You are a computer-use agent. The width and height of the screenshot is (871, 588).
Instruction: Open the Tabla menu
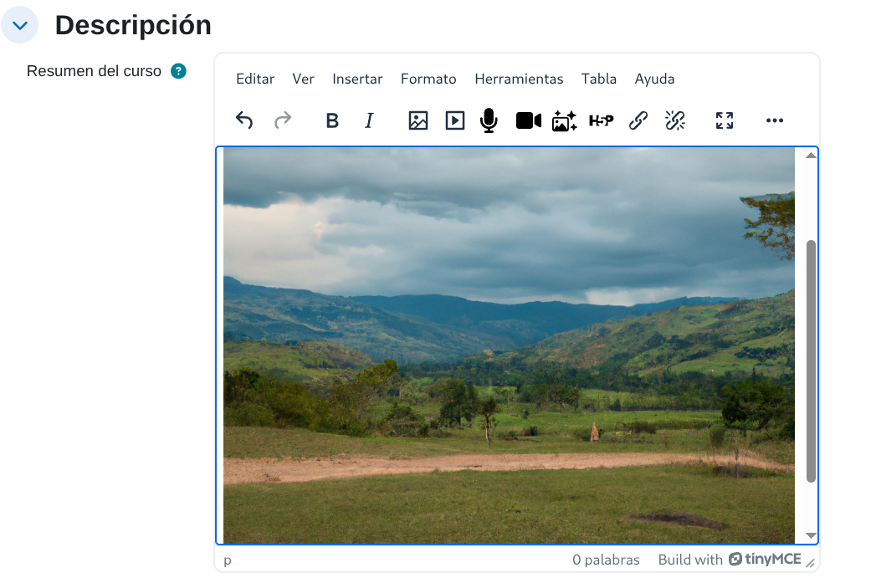click(x=599, y=79)
